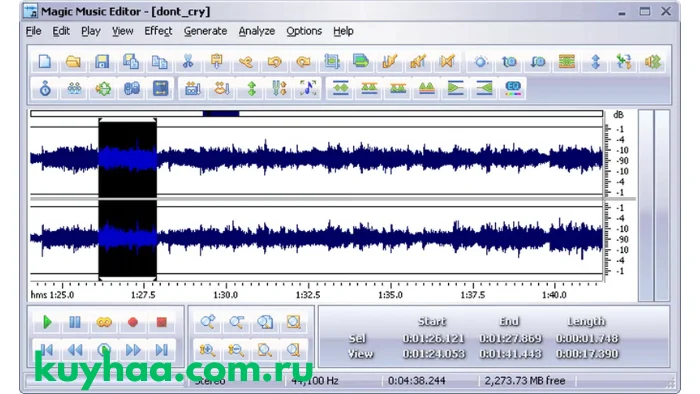Click the blue up-down arrow in top toolbar
The height and width of the screenshot is (394, 700).
pyautogui.click(x=596, y=62)
